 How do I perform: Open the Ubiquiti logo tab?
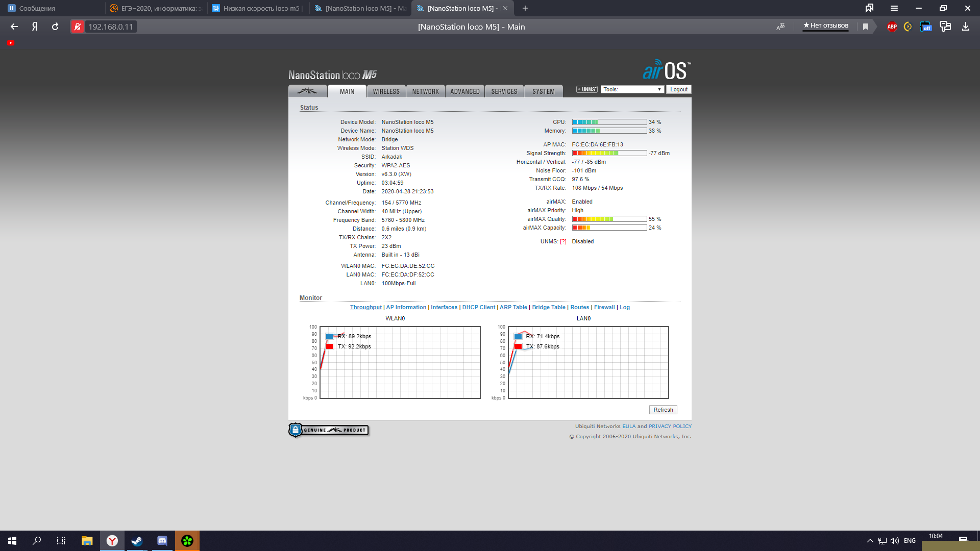(x=307, y=91)
